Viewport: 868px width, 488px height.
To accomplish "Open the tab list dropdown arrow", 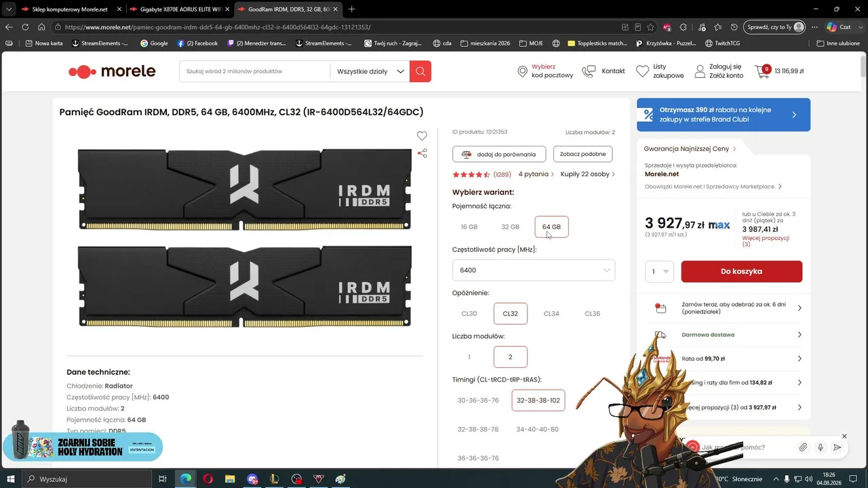I will [x=9, y=9].
